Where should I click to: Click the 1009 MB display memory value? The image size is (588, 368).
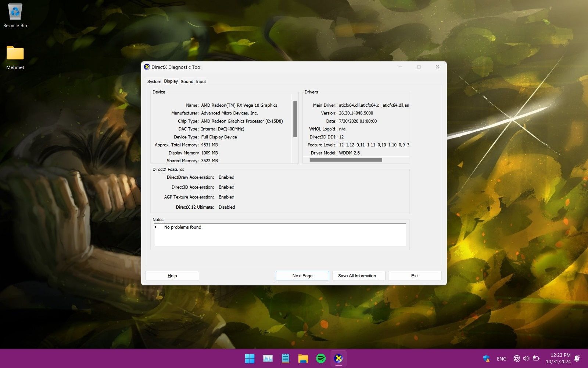tap(209, 153)
